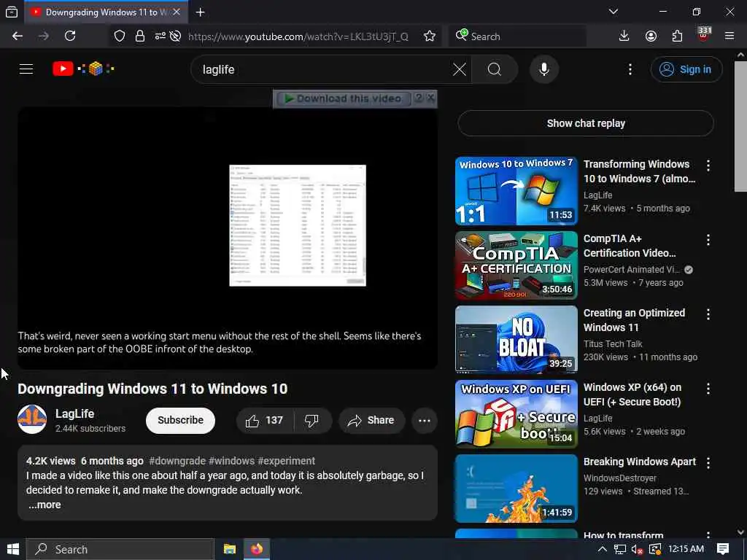Click Download this video button
The image size is (747, 560).
point(343,98)
